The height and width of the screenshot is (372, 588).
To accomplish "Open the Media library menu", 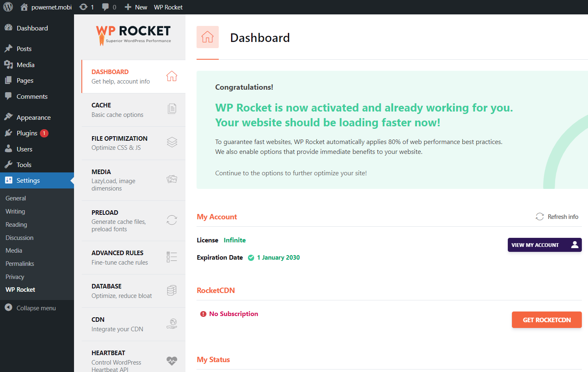I will pos(37,65).
